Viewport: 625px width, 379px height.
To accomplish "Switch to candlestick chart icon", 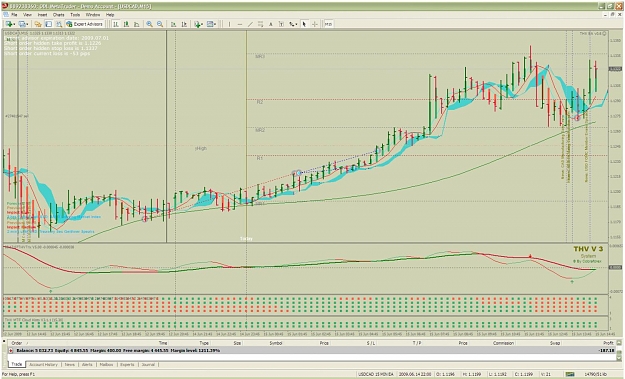I will tap(126, 24).
